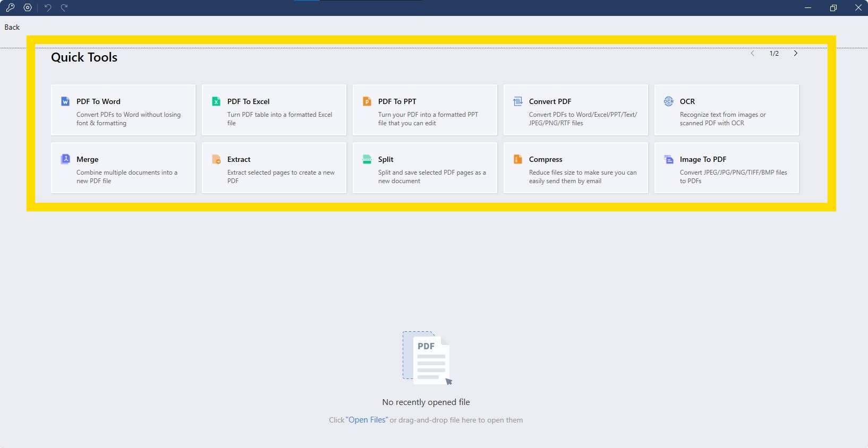
Task: Select the Split card title
Action: pyautogui.click(x=386, y=159)
